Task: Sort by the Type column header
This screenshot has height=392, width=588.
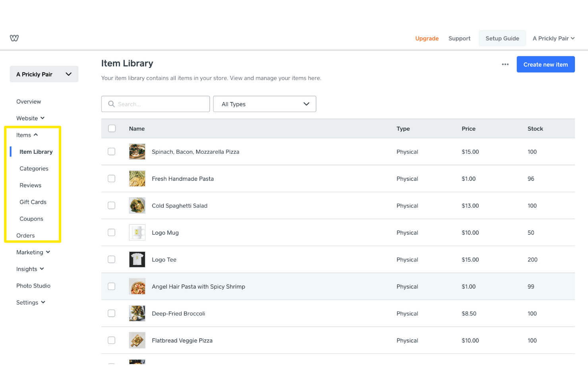Action: (x=403, y=129)
